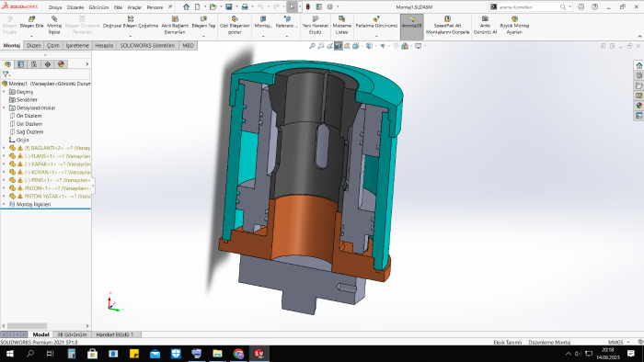
Task: Open the Düzenle menu
Action: [x=75, y=7]
